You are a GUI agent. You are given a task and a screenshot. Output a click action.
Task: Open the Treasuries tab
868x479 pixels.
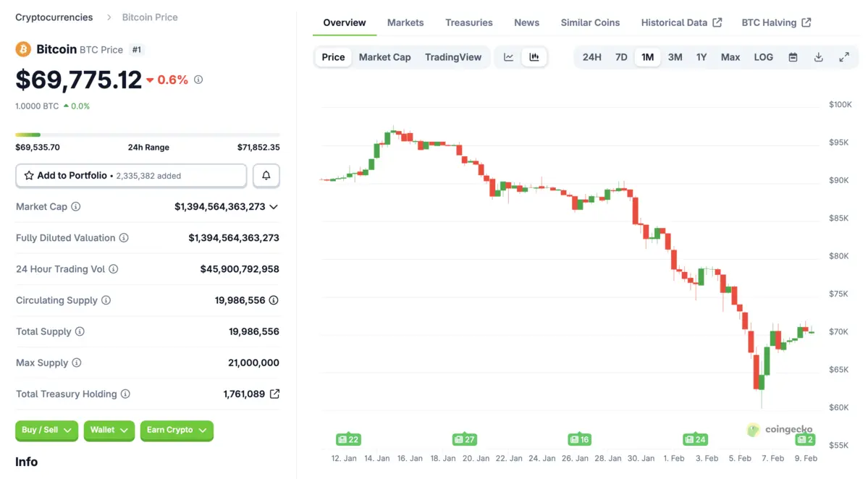pyautogui.click(x=469, y=22)
